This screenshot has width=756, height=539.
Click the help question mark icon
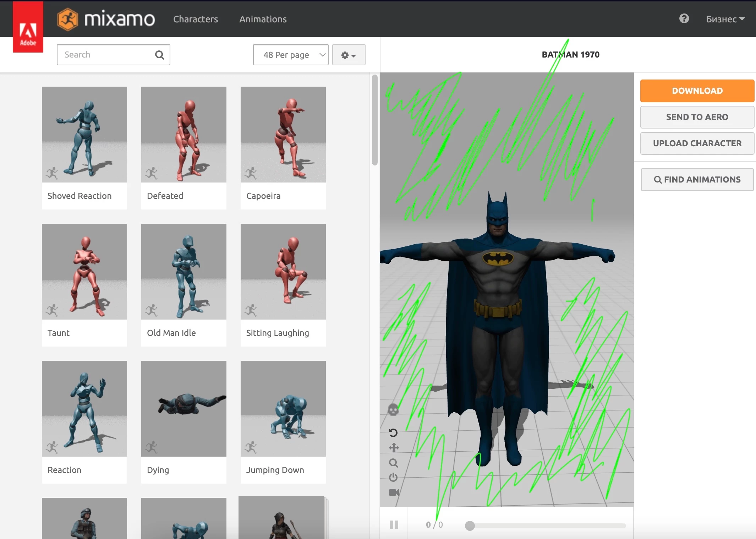(x=684, y=18)
